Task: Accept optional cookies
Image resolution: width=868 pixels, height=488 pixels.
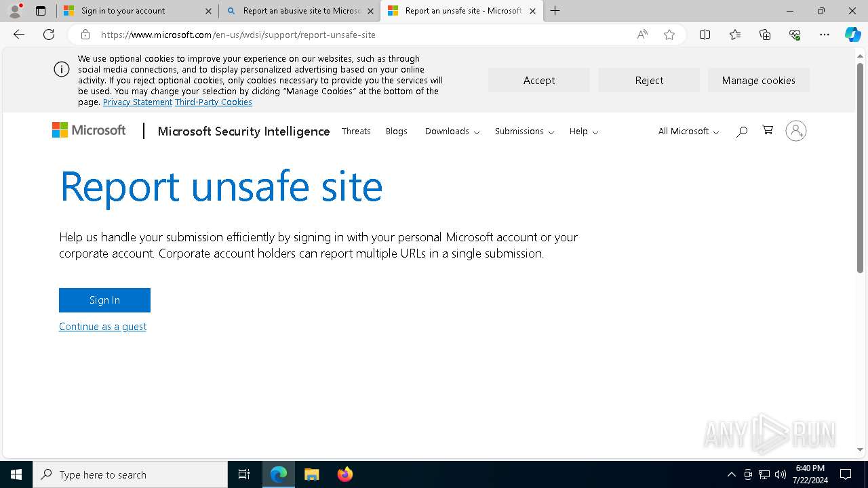Action: click(x=539, y=80)
